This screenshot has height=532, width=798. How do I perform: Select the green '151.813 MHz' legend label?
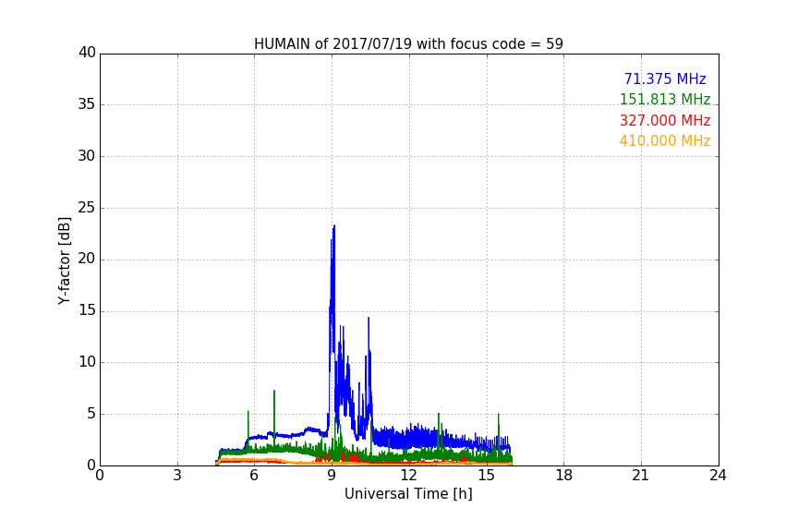[665, 99]
